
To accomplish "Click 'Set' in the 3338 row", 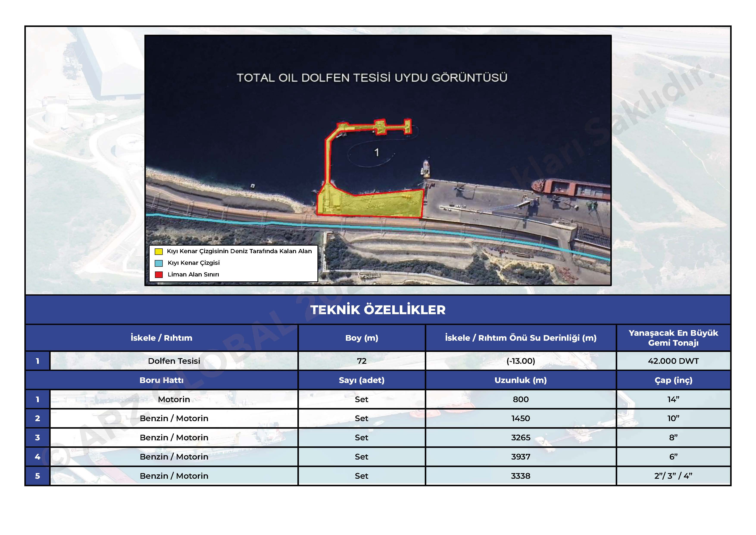I will [362, 476].
